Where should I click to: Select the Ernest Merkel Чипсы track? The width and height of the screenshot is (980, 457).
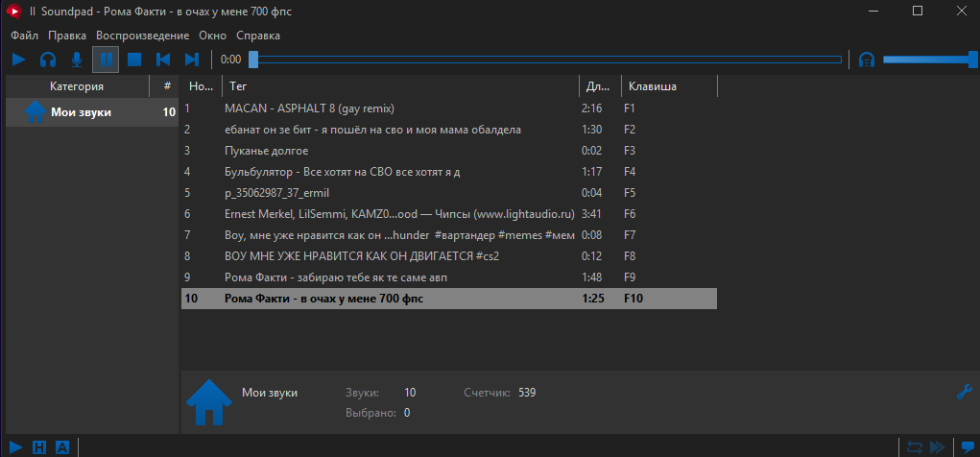click(x=449, y=214)
